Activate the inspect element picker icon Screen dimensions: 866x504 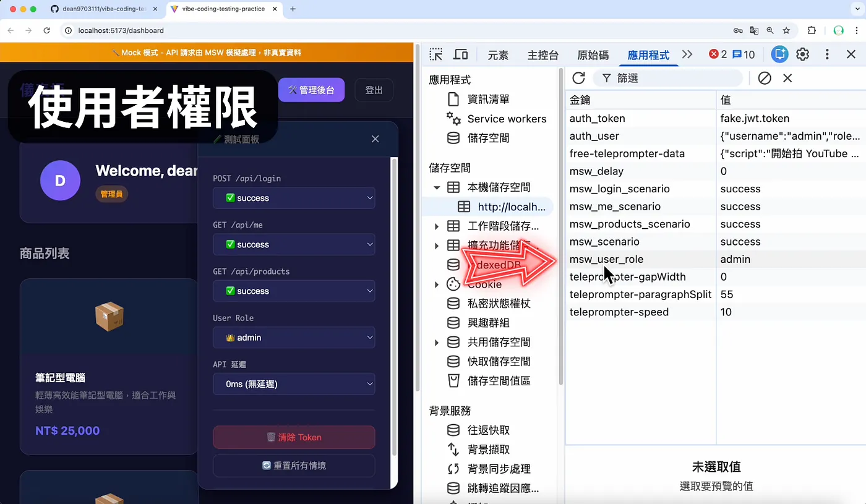pyautogui.click(x=436, y=54)
